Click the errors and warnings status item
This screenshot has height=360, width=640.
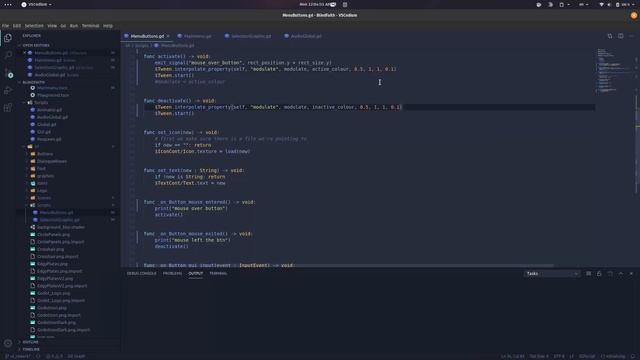point(55,356)
